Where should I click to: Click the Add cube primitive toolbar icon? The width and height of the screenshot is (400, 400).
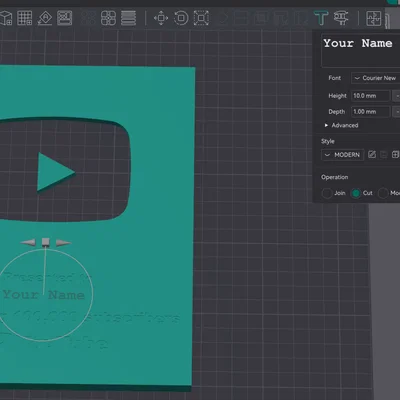click(x=6, y=18)
